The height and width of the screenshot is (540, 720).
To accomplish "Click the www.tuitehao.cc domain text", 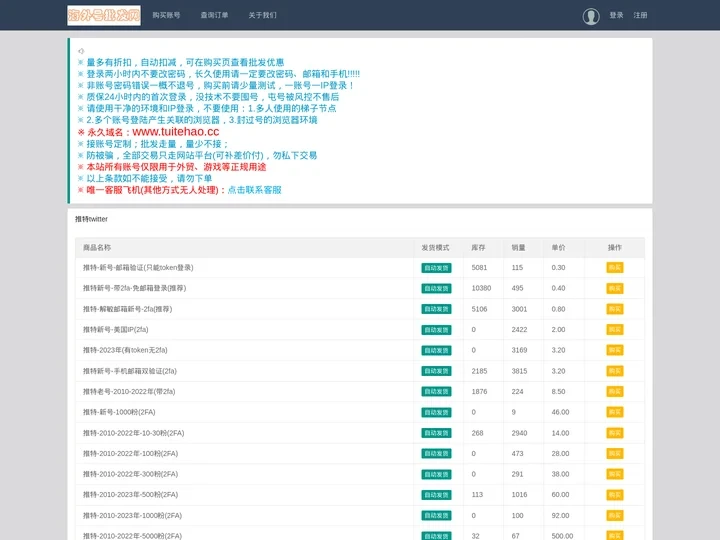I will click(x=175, y=132).
